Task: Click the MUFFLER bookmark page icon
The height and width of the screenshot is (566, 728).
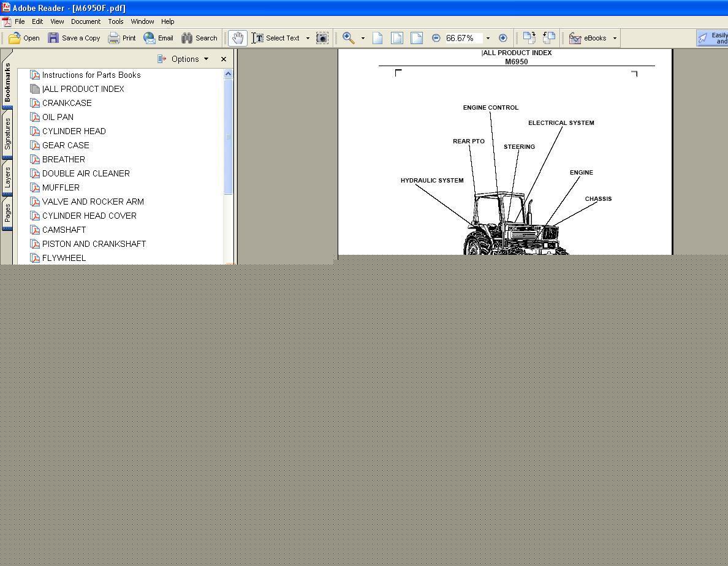Action: coord(35,187)
